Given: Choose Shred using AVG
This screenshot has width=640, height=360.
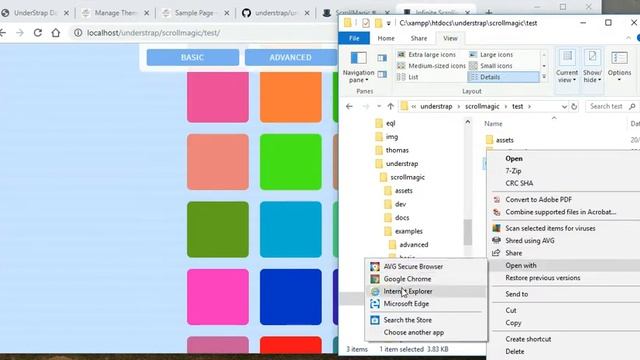Looking at the screenshot, I should 529,240.
